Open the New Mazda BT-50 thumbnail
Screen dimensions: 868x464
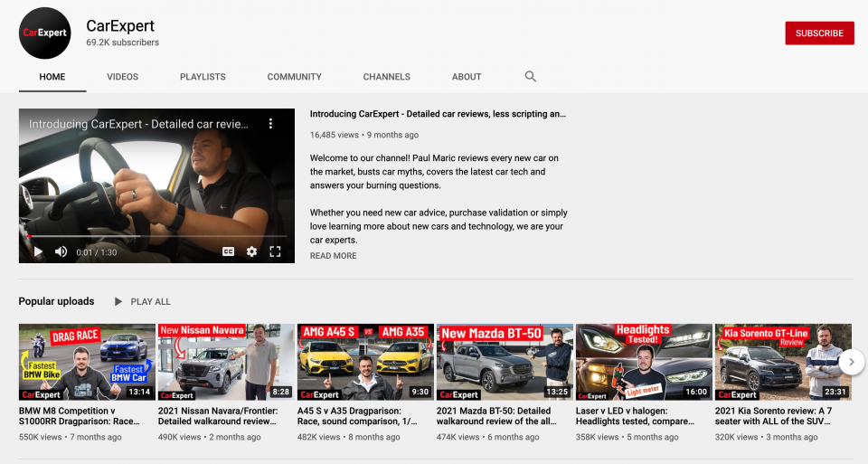click(505, 362)
